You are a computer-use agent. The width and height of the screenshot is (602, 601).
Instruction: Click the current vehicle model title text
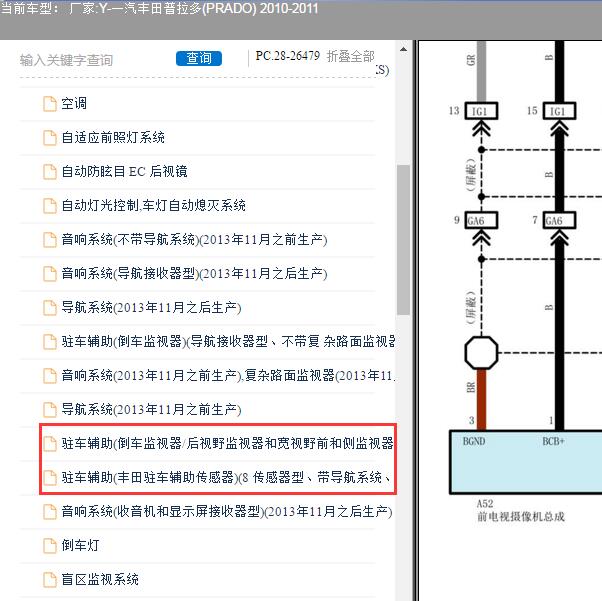[x=159, y=8]
